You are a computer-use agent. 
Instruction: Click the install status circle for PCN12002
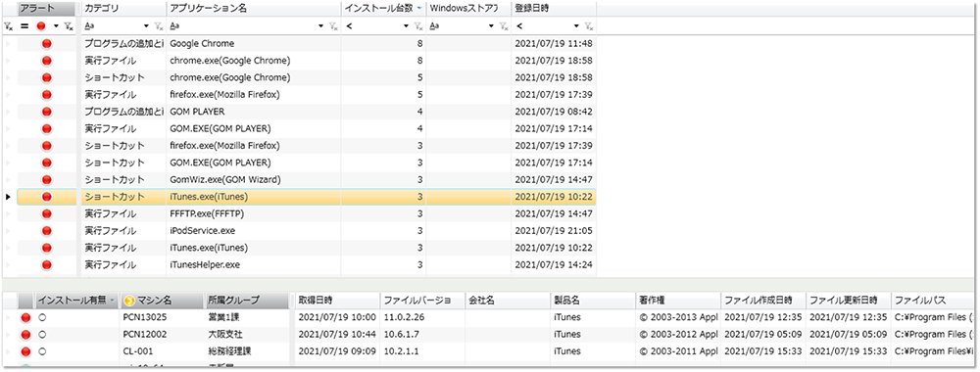[42, 334]
